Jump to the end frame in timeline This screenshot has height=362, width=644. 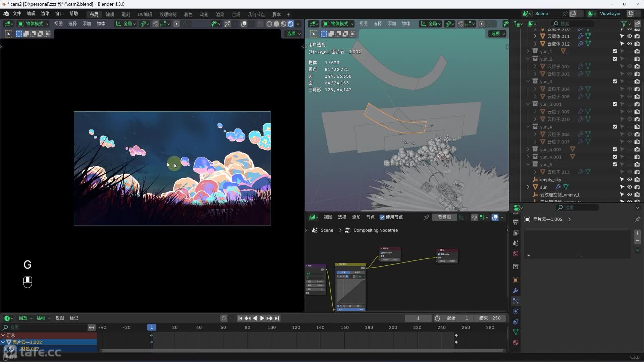[x=277, y=318]
